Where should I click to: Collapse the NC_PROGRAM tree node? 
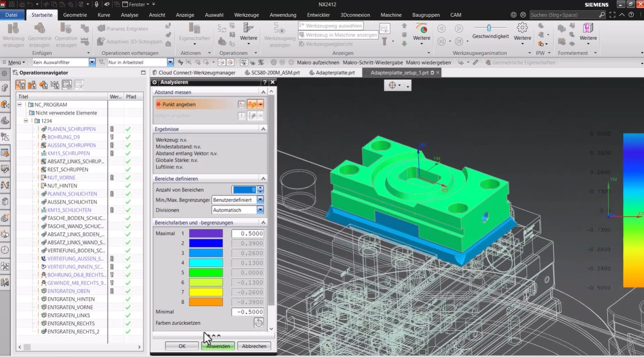coord(20,105)
